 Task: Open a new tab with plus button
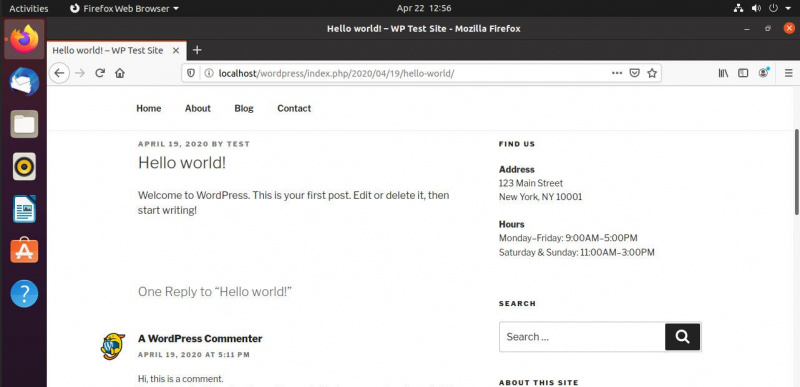197,50
